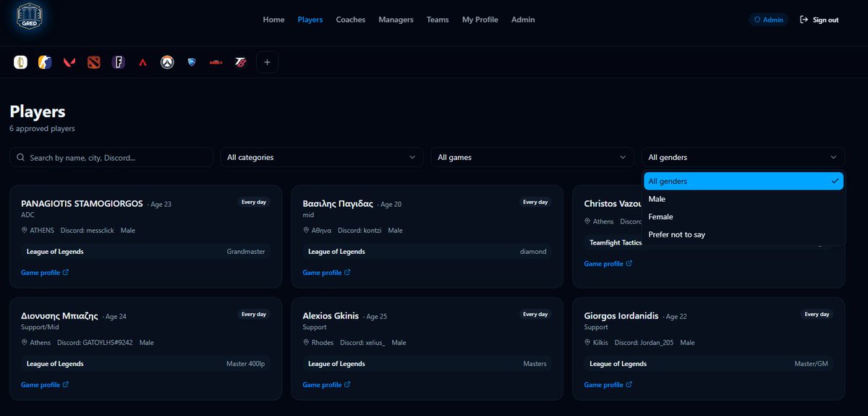Select the Dota 2 game icon
Image resolution: width=868 pixels, height=416 pixels.
tap(94, 63)
